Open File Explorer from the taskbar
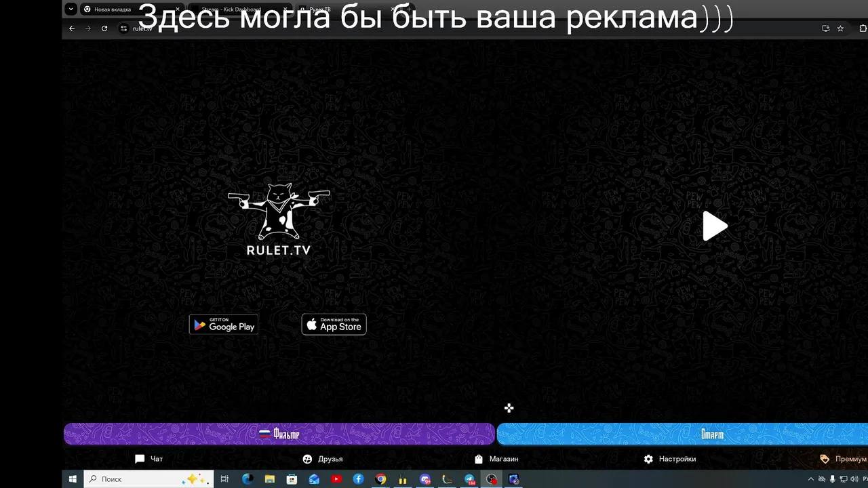The width and height of the screenshot is (868, 488). (270, 479)
